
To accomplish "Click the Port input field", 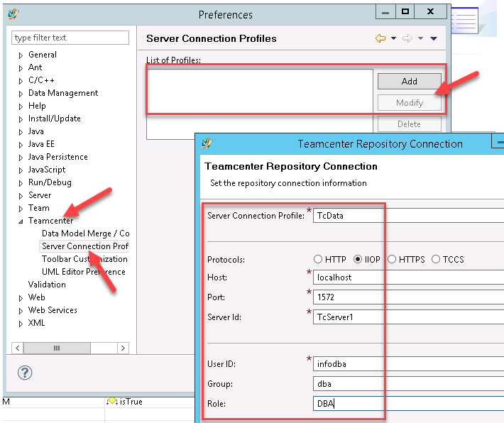I will click(409, 297).
